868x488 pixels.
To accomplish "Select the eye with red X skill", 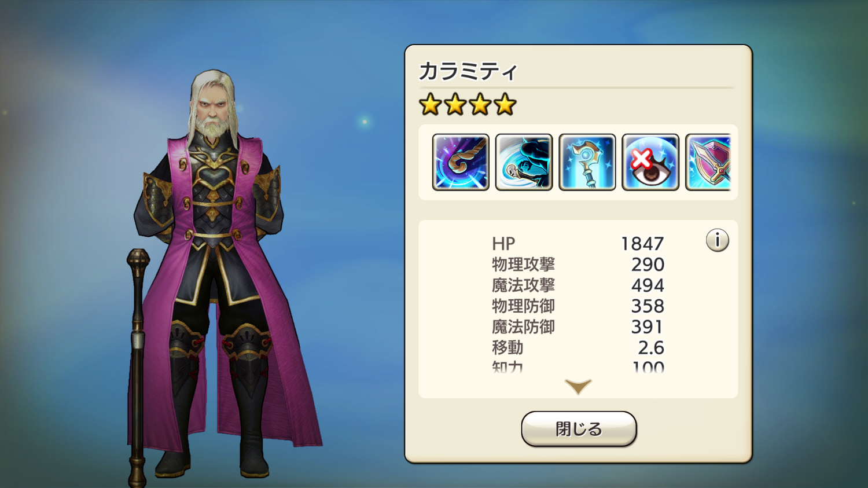I will coord(650,162).
